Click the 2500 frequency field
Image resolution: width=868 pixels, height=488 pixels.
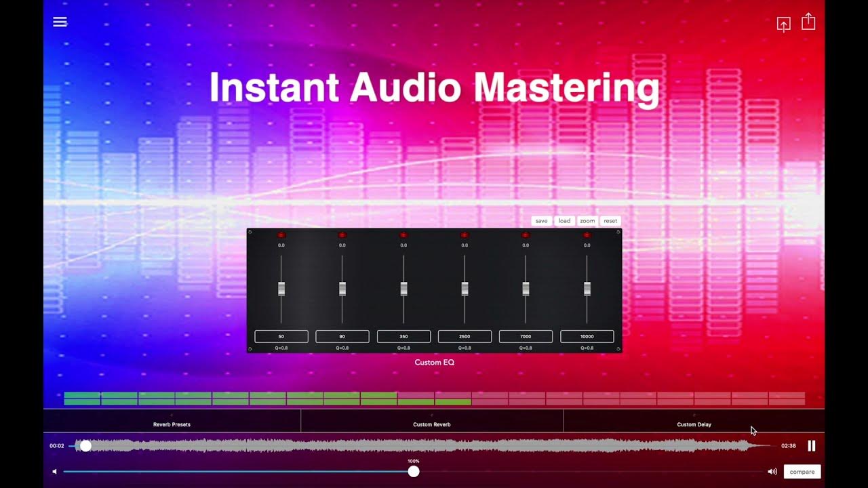point(465,336)
